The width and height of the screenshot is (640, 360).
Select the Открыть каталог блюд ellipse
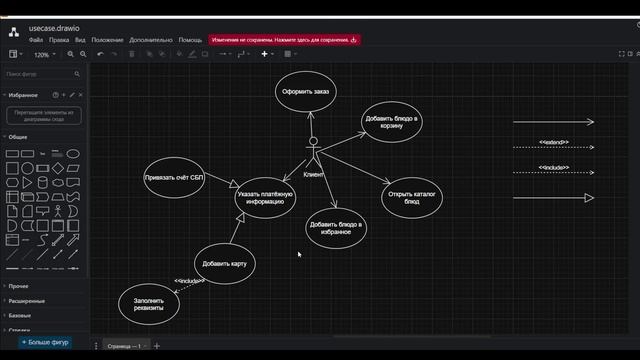(412, 198)
